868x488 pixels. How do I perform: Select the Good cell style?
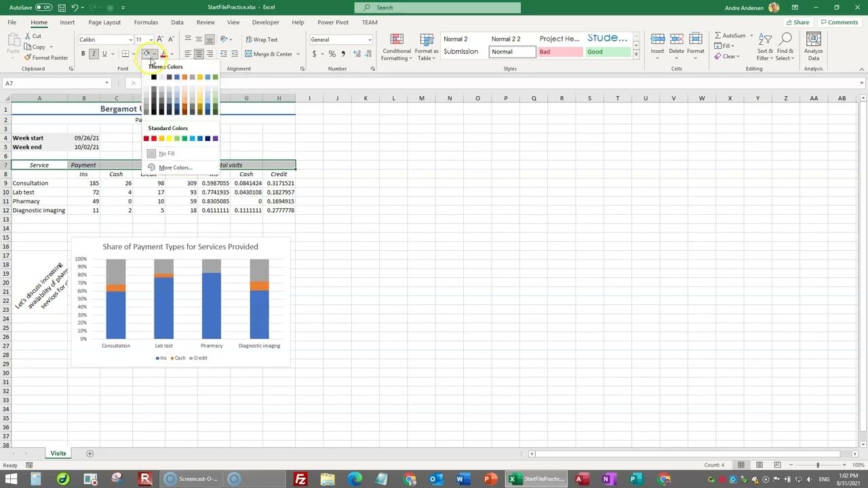[x=608, y=52]
